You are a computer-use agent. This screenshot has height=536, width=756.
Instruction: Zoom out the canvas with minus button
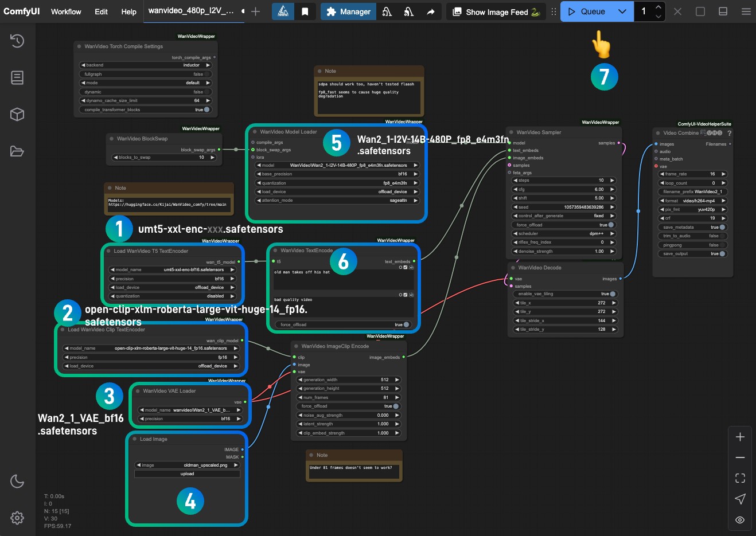pyautogui.click(x=740, y=457)
